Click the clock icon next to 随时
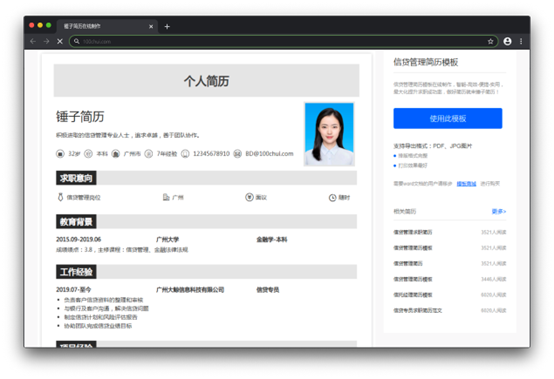Screen dimensions: 554x379 (332, 197)
